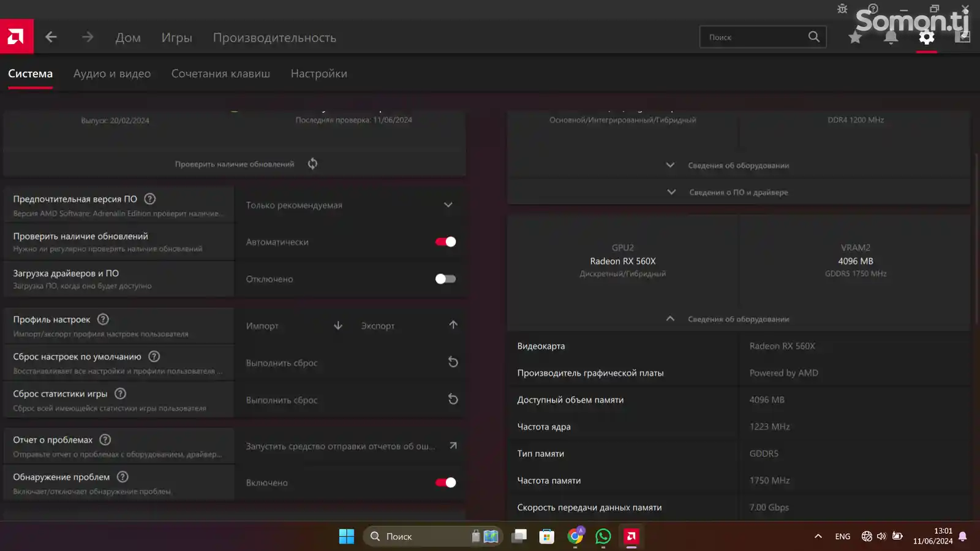
Task: Open the bug report icon
Action: point(842,9)
